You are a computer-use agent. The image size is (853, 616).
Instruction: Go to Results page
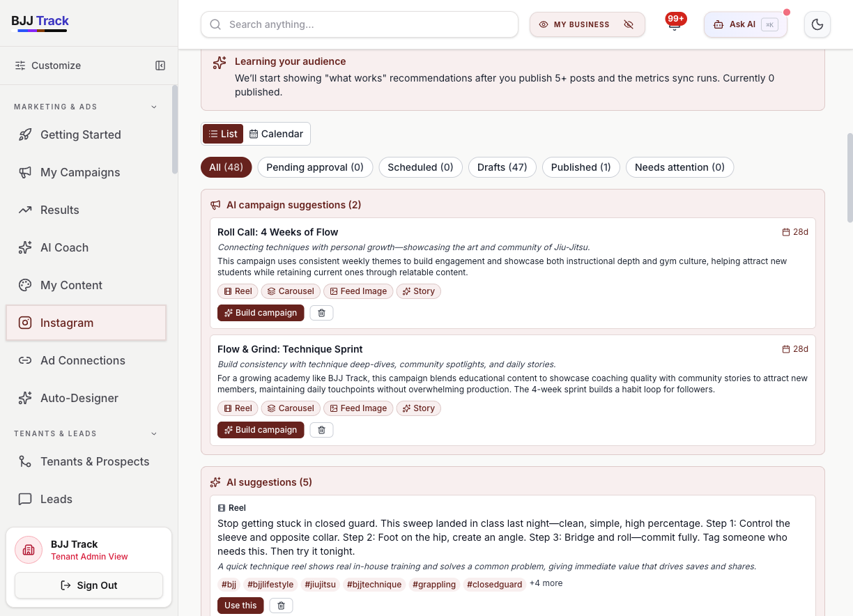(x=86, y=210)
